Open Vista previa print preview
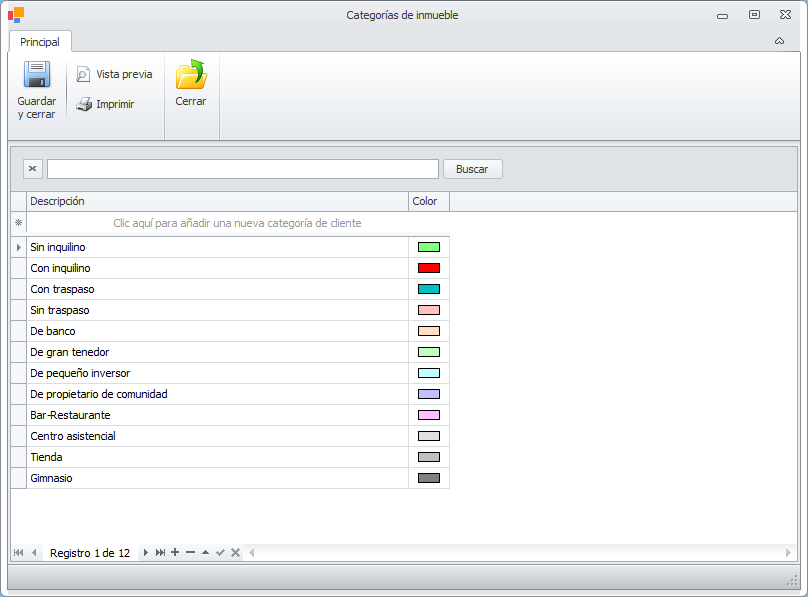 pyautogui.click(x=114, y=74)
